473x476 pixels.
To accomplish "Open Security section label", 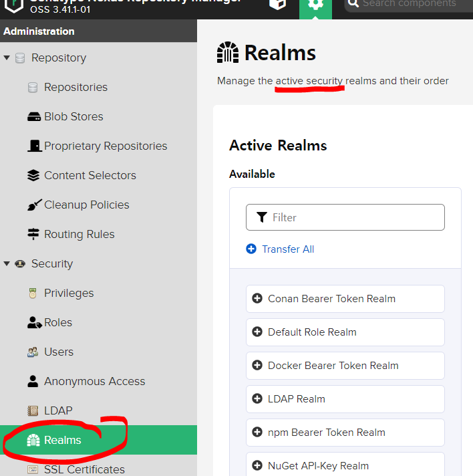I will tap(52, 263).
